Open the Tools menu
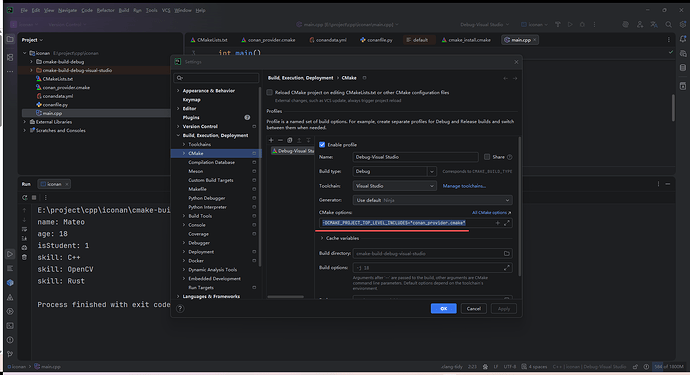 tap(151, 10)
